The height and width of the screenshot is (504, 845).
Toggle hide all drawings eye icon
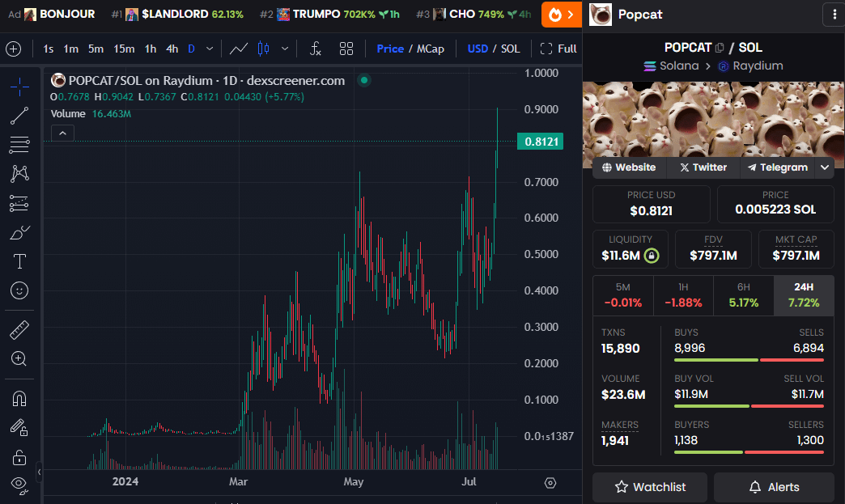pos(19,485)
